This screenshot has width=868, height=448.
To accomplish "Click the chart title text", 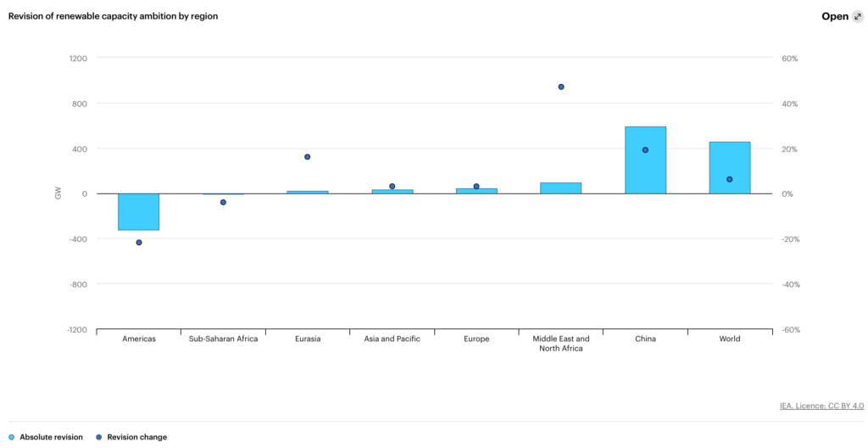I will pos(113,16).
